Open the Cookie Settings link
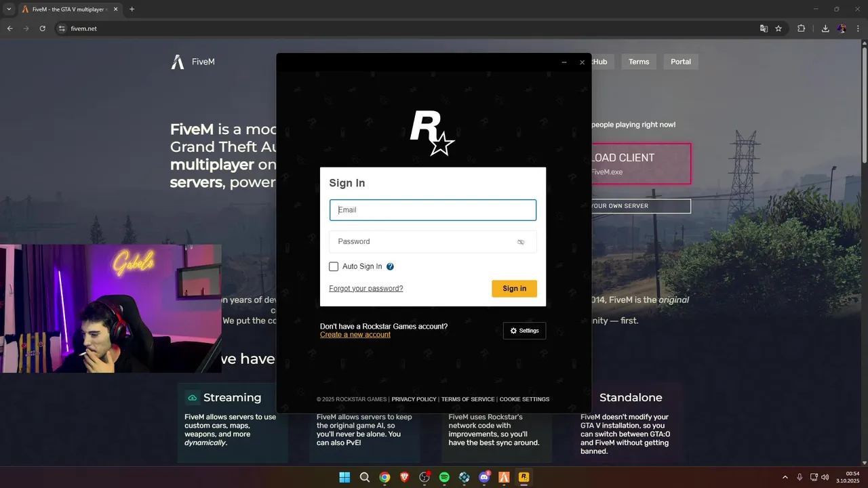 pos(524,399)
